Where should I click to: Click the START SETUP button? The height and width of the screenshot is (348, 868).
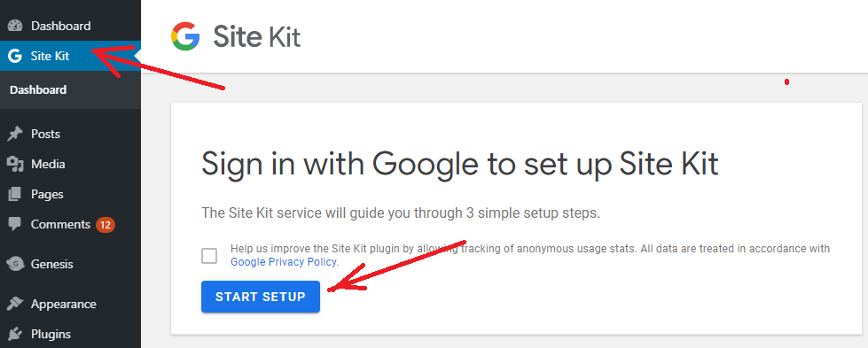[260, 297]
